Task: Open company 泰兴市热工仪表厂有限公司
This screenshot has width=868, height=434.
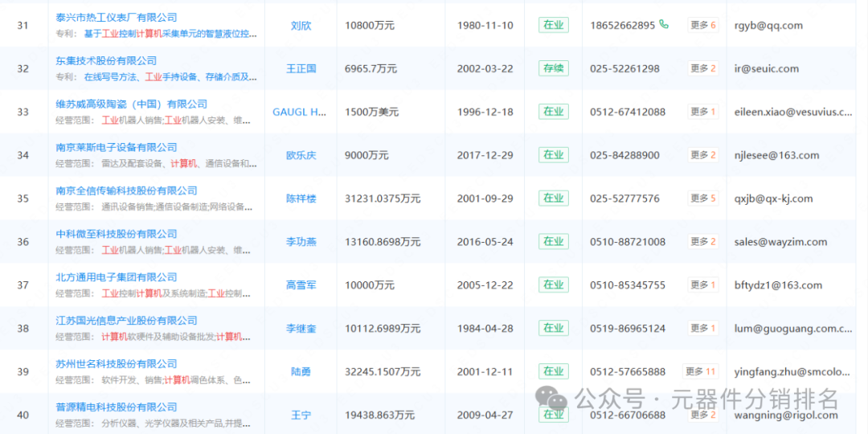Action: (x=117, y=18)
